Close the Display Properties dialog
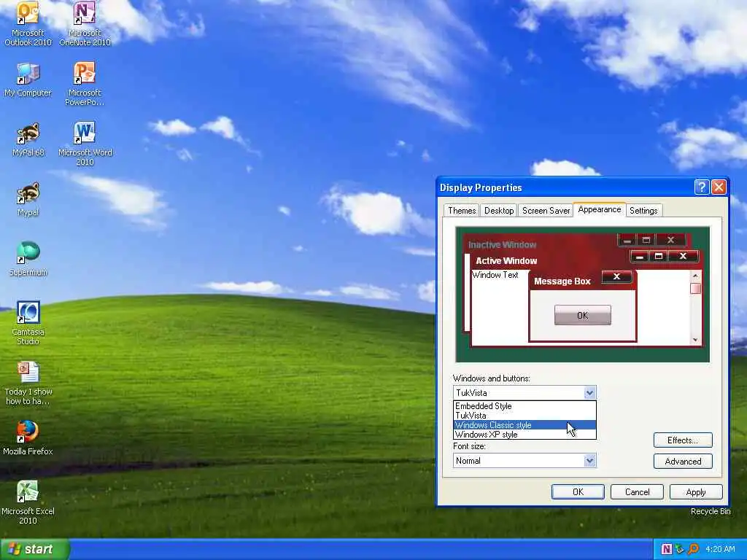The width and height of the screenshot is (747, 560). 719,187
